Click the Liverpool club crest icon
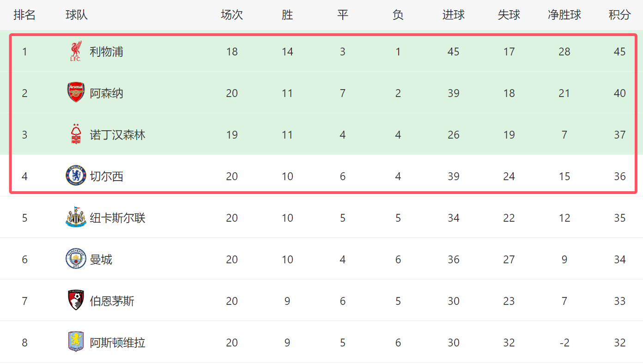Viewport: 643px width, 364px height. (76, 51)
